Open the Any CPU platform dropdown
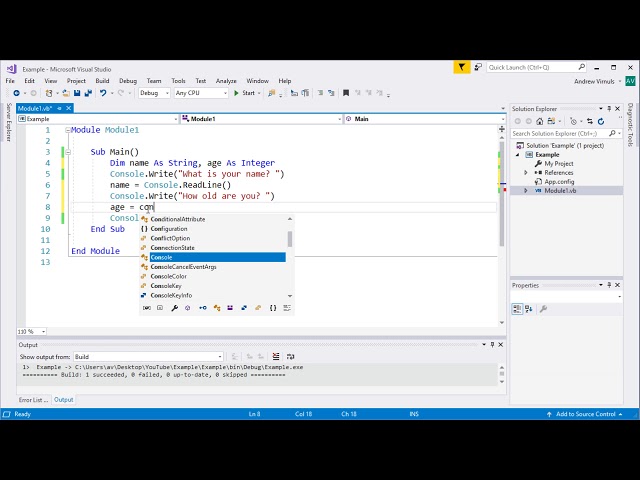This screenshot has height=480, width=640. click(x=201, y=93)
